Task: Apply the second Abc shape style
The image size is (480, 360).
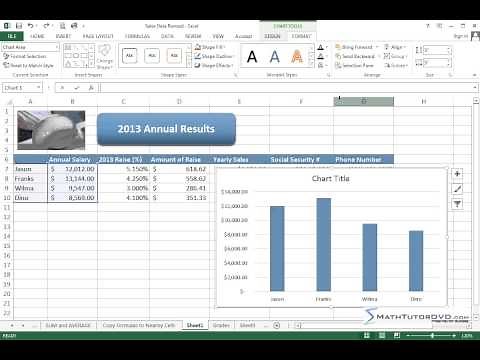Action: [x=152, y=56]
